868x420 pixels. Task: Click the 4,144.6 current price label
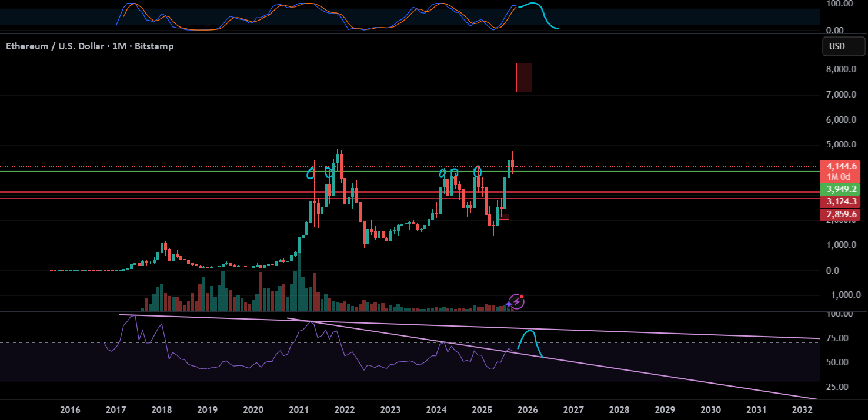pos(843,166)
